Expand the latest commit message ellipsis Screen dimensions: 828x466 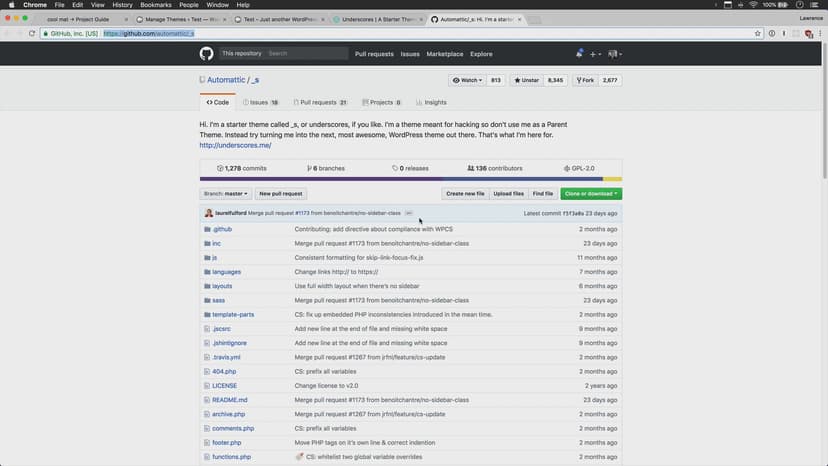[x=408, y=213]
